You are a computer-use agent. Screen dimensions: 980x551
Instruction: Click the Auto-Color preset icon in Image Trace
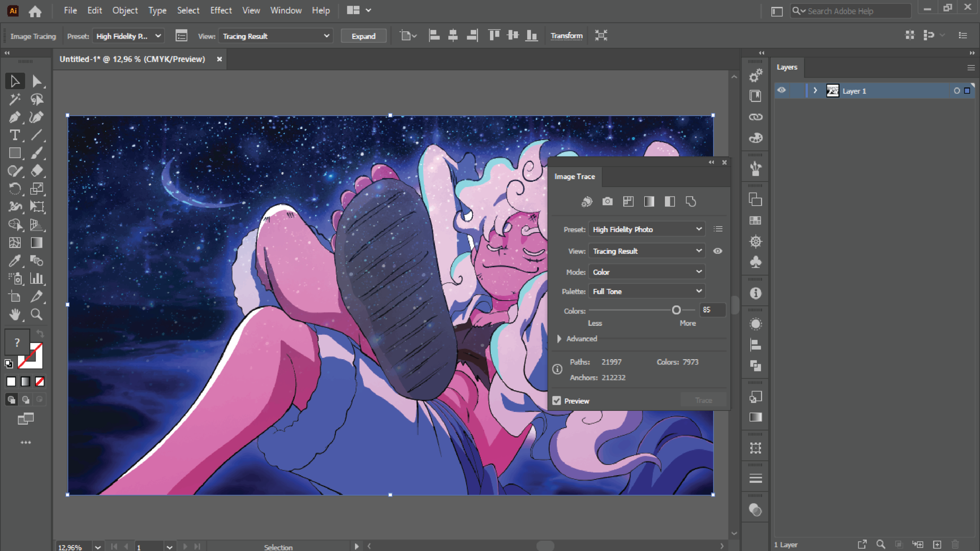point(586,201)
